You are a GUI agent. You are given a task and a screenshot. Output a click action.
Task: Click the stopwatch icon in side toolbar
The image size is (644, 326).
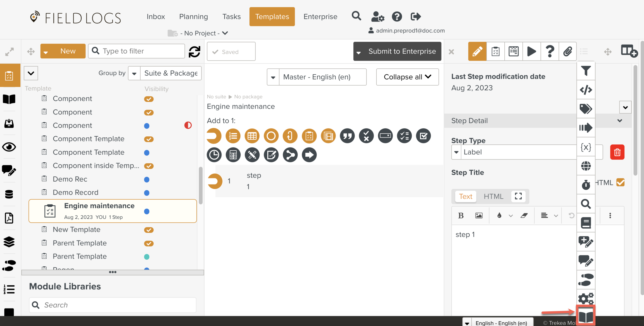tap(586, 185)
